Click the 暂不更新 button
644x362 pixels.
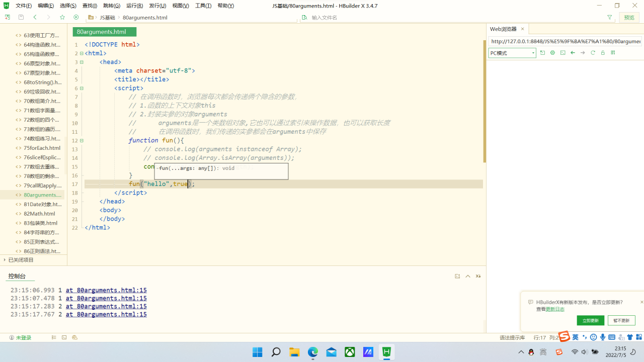coord(621,320)
